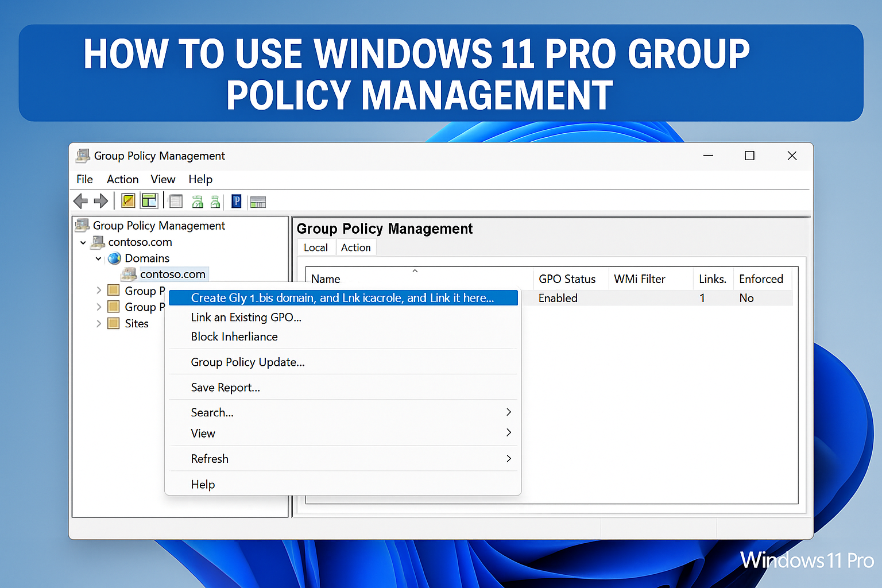Select Help at the context menu bottom

pyautogui.click(x=343, y=484)
